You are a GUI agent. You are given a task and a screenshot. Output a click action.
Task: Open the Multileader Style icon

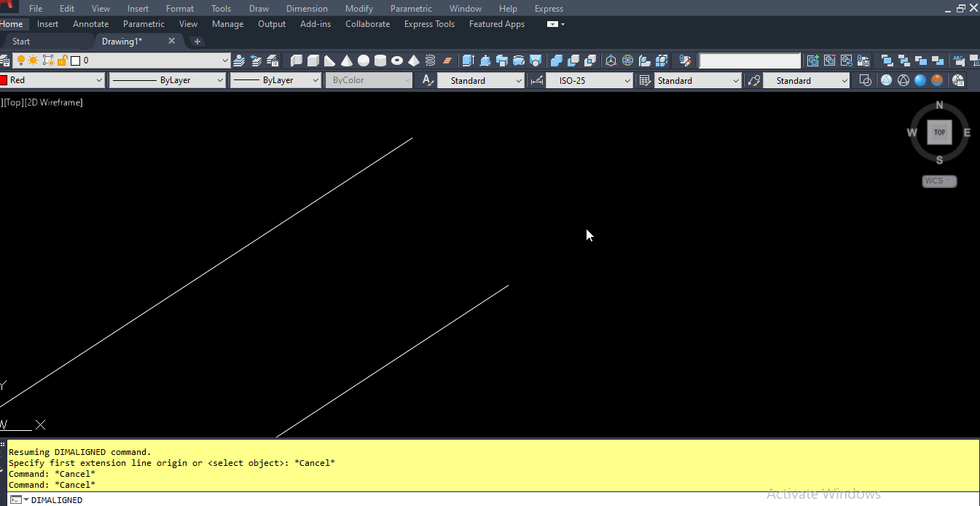pos(753,80)
